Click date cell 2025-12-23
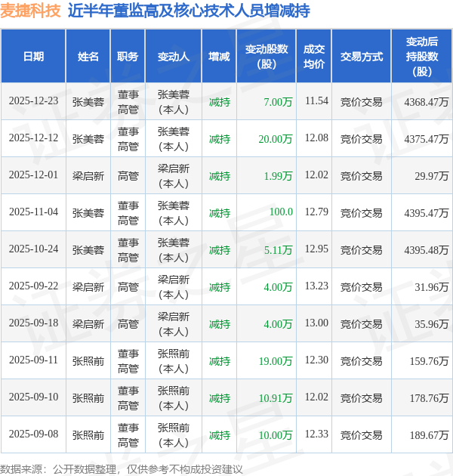 click(x=33, y=100)
